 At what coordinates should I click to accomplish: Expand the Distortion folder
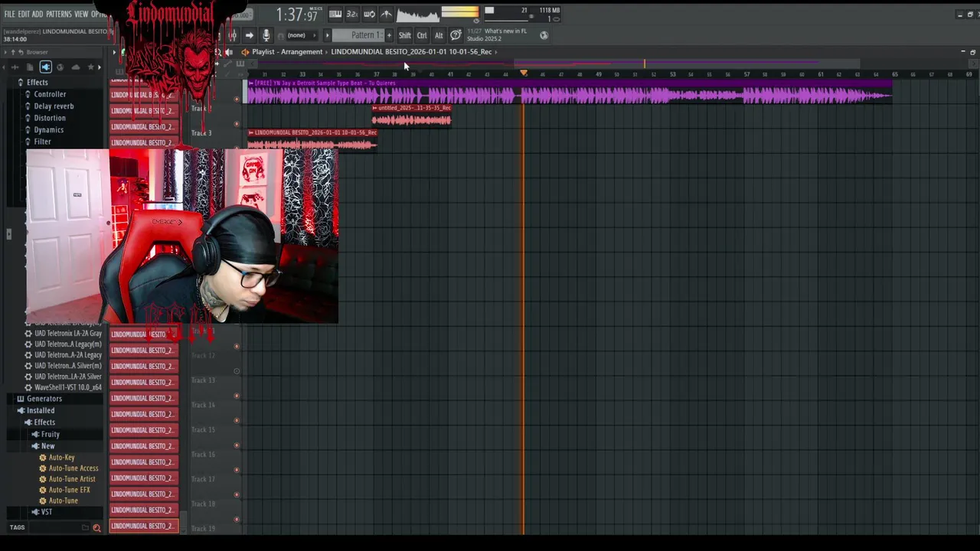point(49,118)
